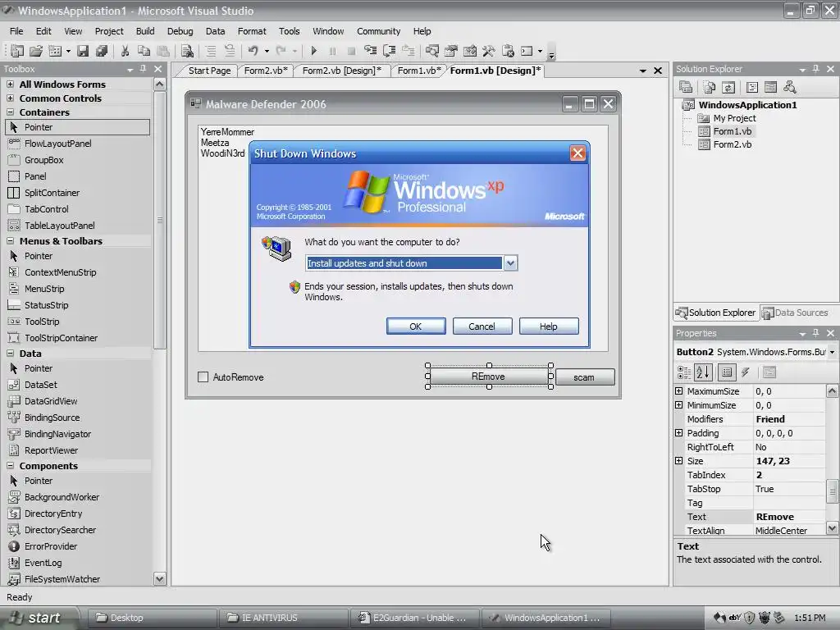Viewport: 840px width, 630px height.
Task: Open the Build menu
Action: 145,31
